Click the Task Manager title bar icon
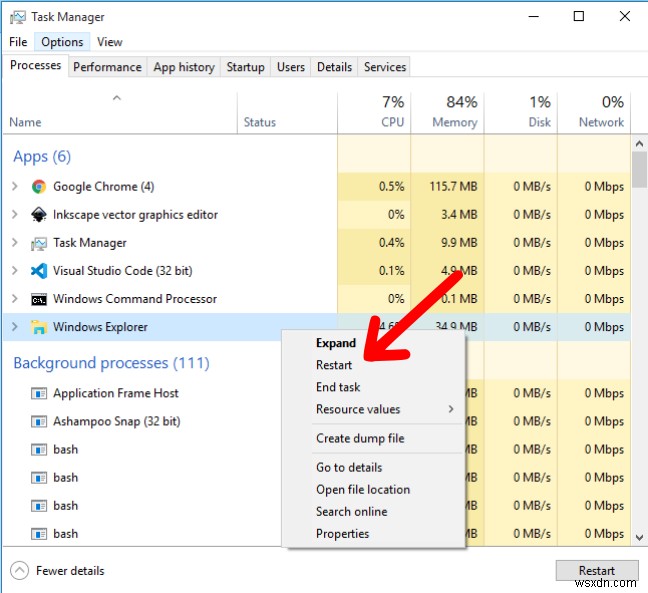648x593 pixels. [18, 17]
